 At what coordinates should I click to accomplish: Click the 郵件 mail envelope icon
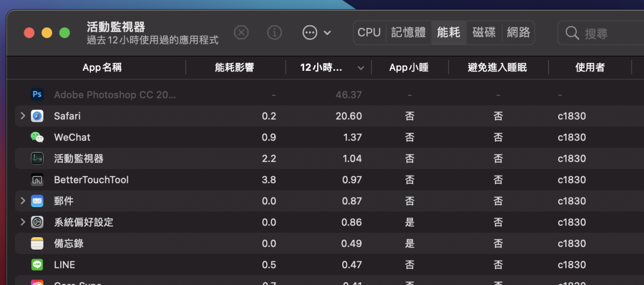(37, 201)
